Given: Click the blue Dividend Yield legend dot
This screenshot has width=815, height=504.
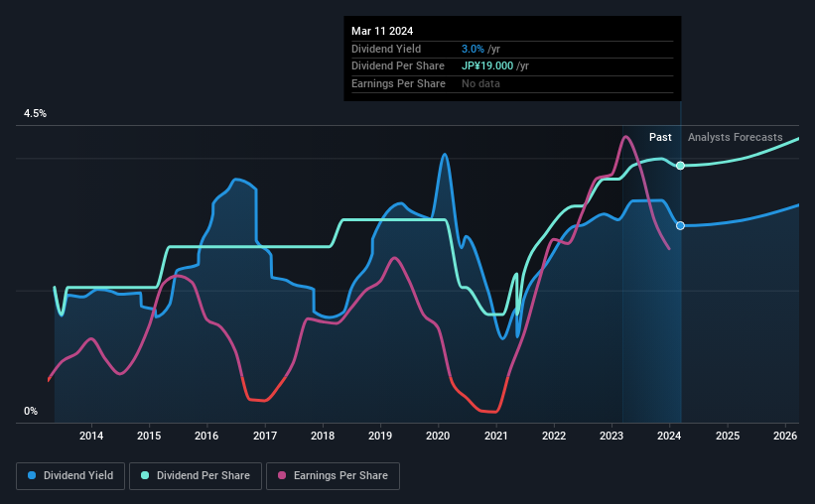Looking at the screenshot, I should (32, 475).
